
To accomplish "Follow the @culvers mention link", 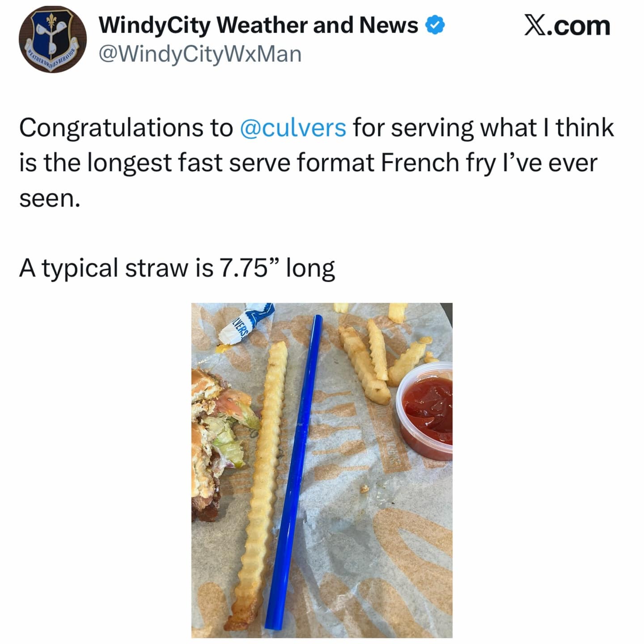I will 293,128.
